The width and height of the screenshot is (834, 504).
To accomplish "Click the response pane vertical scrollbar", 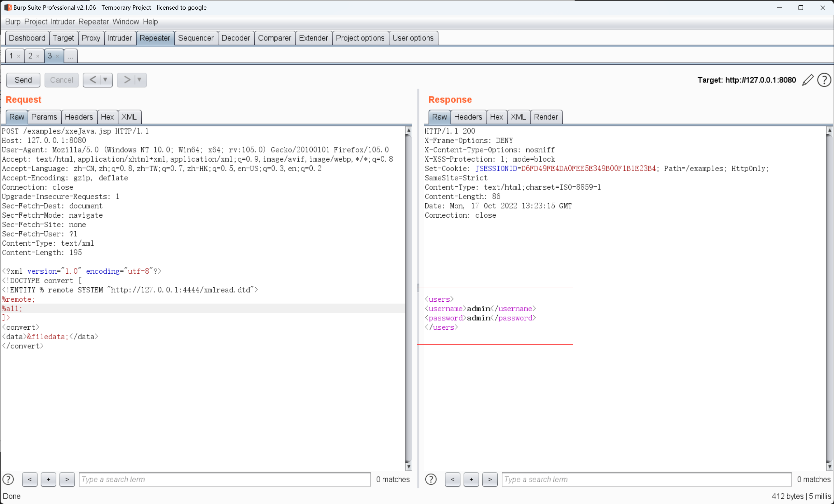I will point(830,298).
